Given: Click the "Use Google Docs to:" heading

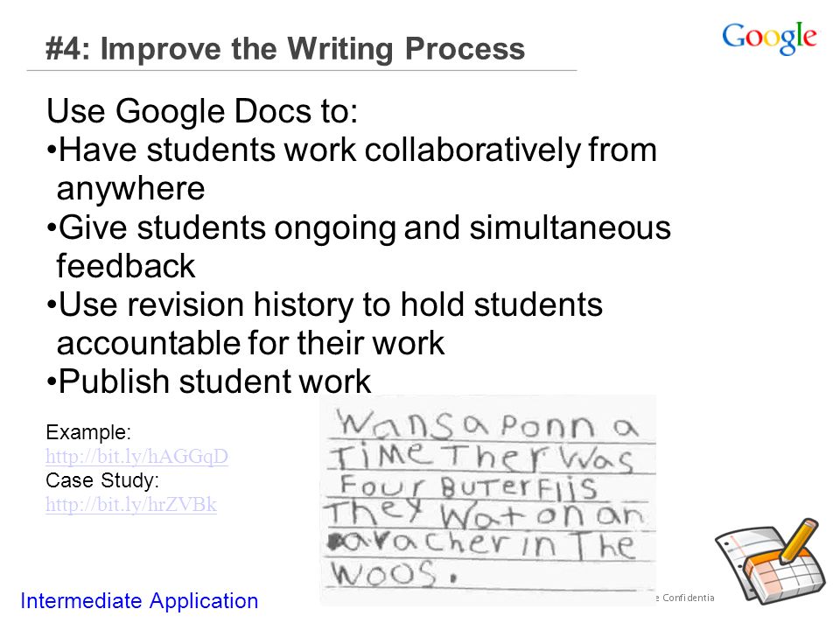Looking at the screenshot, I should (x=202, y=111).
